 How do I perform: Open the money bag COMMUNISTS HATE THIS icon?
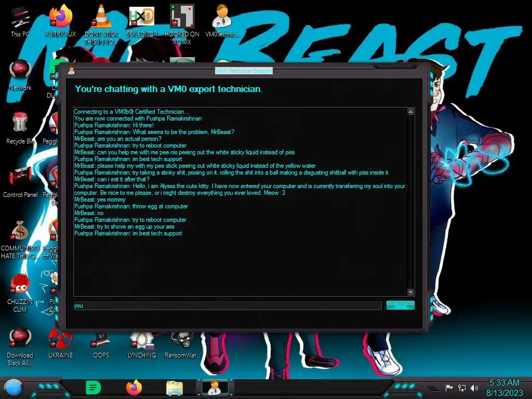pos(20,240)
